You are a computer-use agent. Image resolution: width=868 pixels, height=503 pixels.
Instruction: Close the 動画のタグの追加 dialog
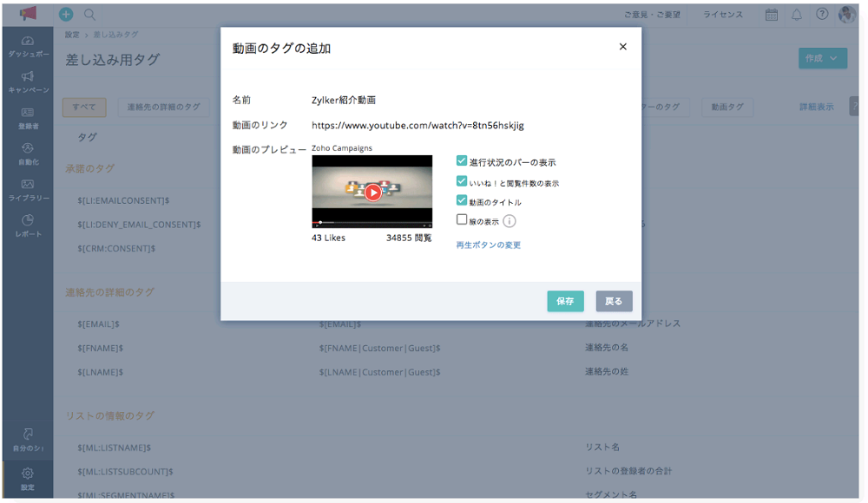pyautogui.click(x=622, y=47)
